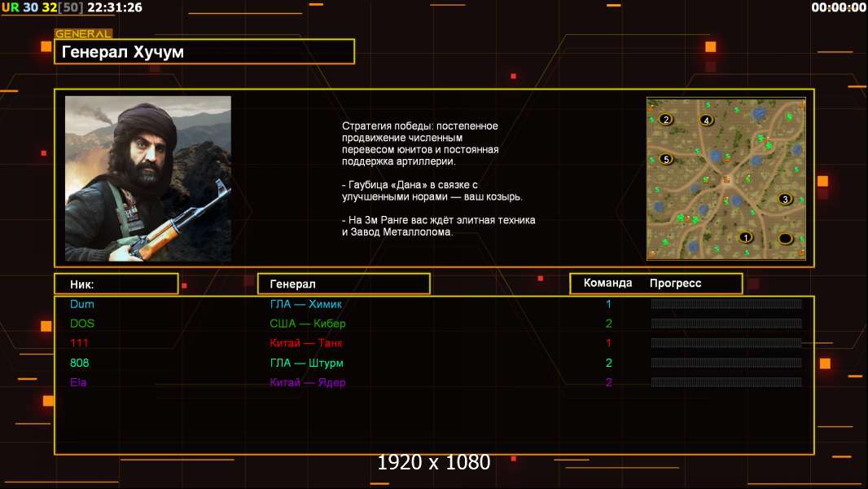This screenshot has height=489, width=868.
Task: Select start position 1 on the minimap
Action: (746, 238)
